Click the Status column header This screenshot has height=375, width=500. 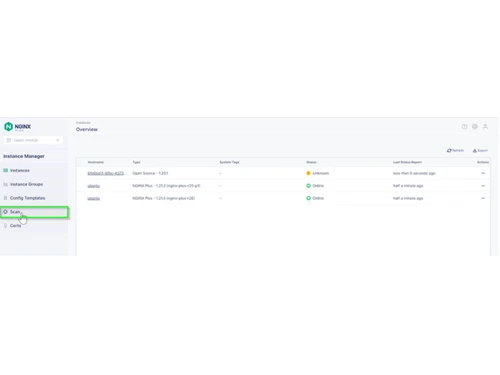click(311, 162)
